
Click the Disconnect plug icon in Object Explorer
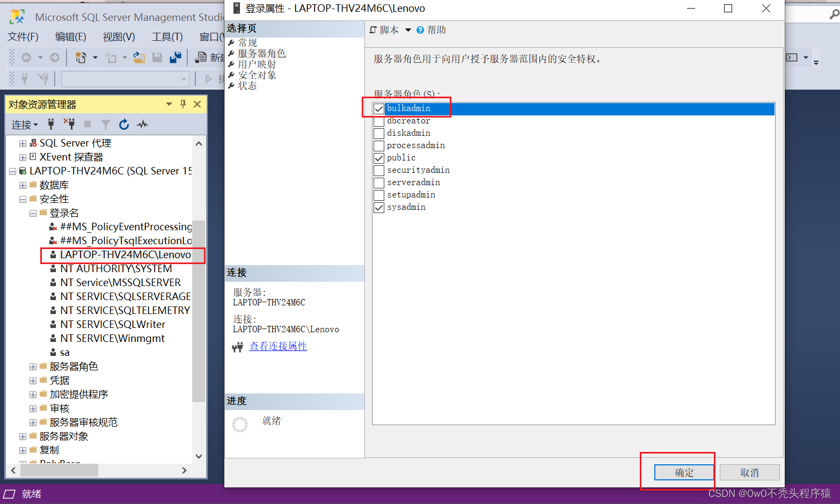pos(69,125)
